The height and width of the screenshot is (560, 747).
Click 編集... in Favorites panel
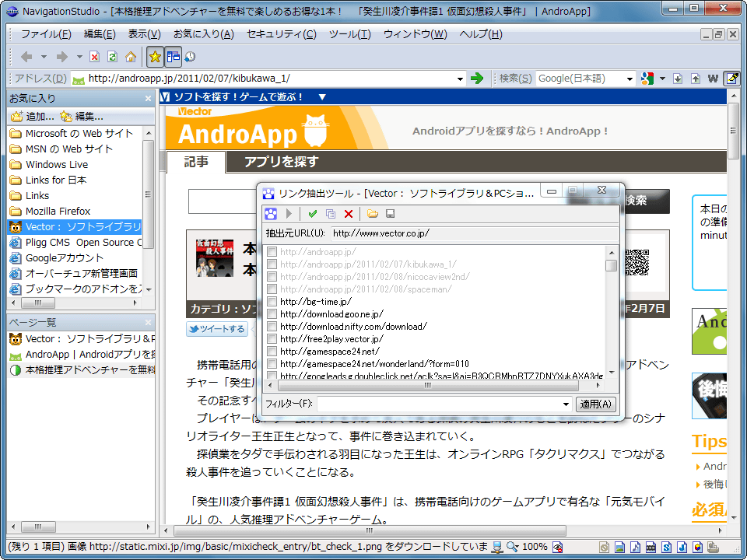[x=82, y=116]
